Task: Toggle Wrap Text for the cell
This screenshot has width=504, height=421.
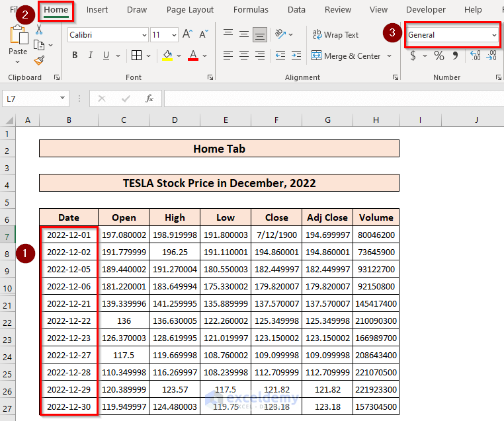Action: tap(335, 34)
